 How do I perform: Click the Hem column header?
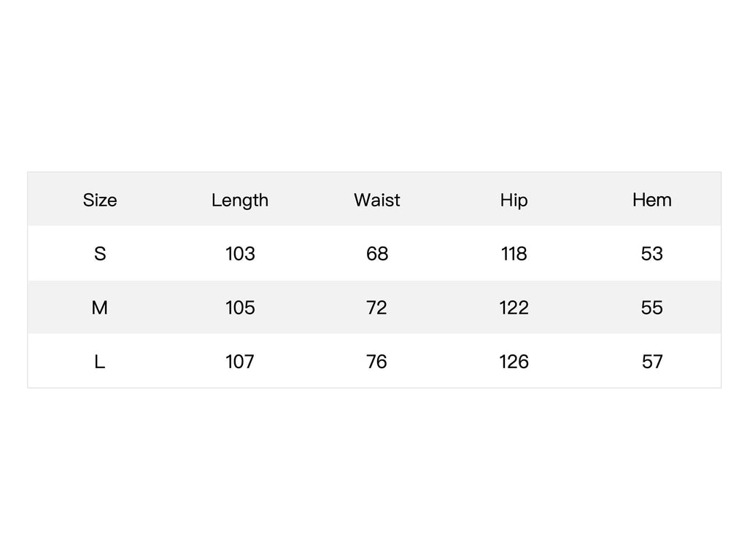tap(652, 200)
